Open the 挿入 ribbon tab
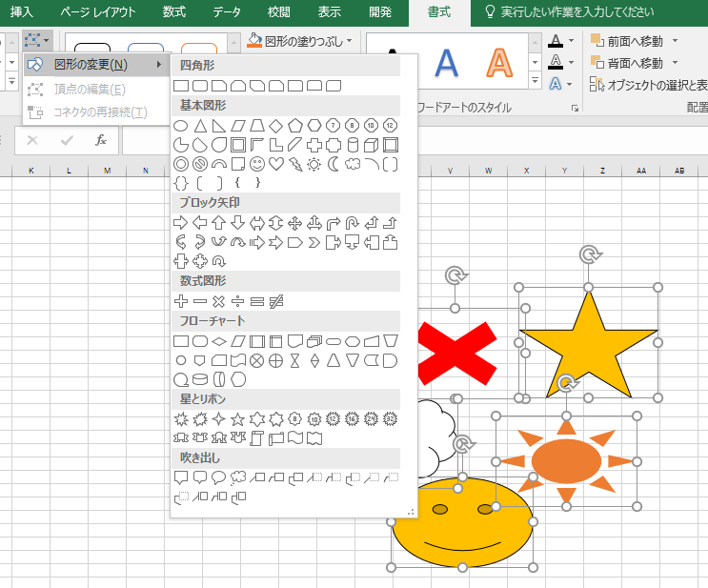The width and height of the screenshot is (708, 588). pyautogui.click(x=21, y=11)
